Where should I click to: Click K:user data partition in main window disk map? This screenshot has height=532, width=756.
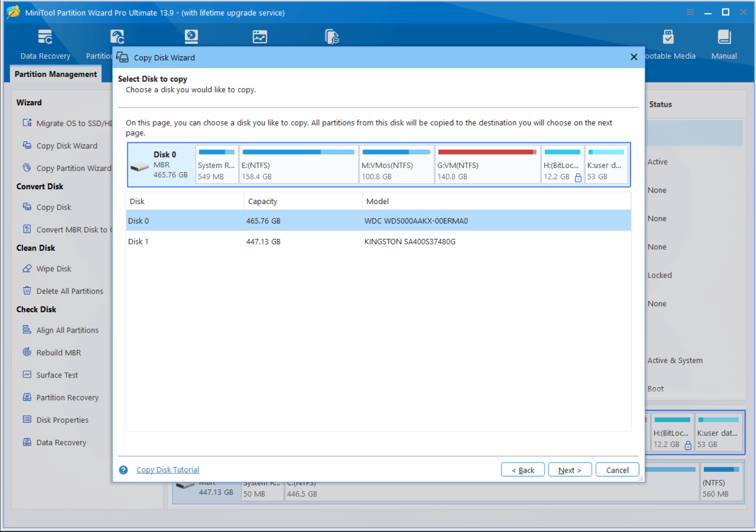point(718,433)
